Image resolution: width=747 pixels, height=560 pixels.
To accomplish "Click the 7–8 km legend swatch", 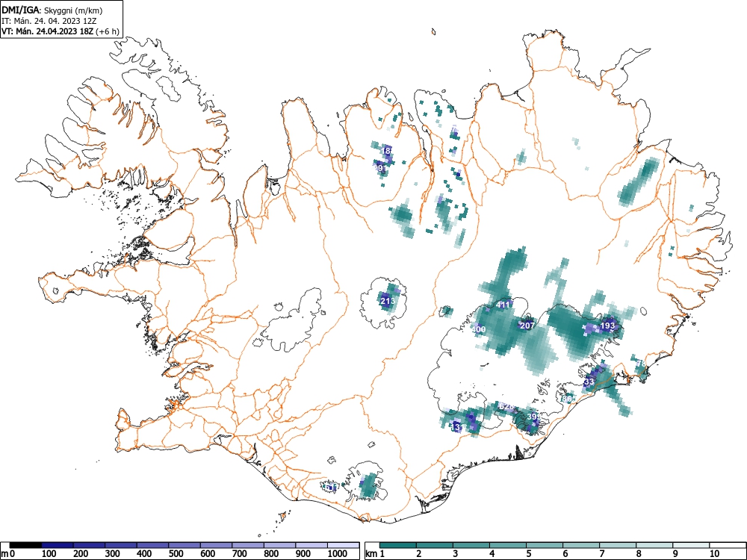I will coord(618,545).
